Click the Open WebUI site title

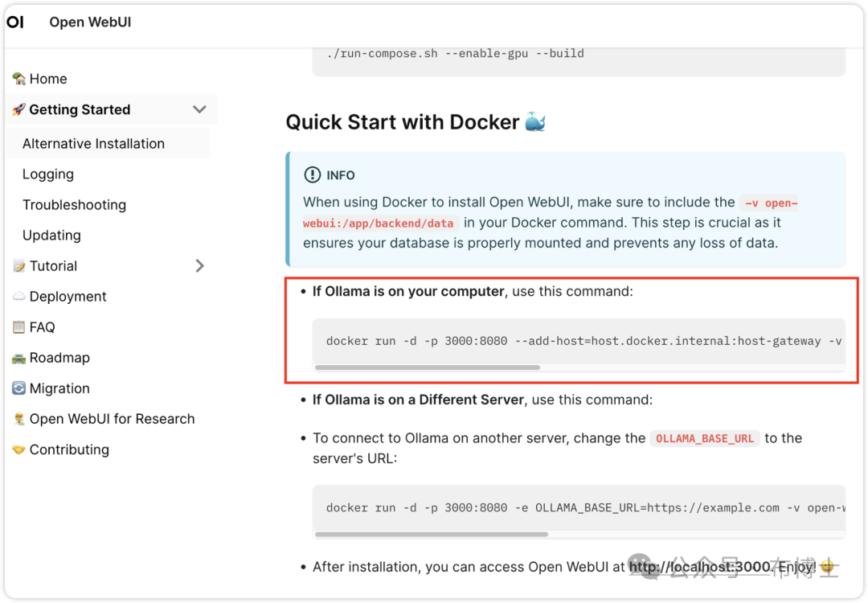[90, 23]
